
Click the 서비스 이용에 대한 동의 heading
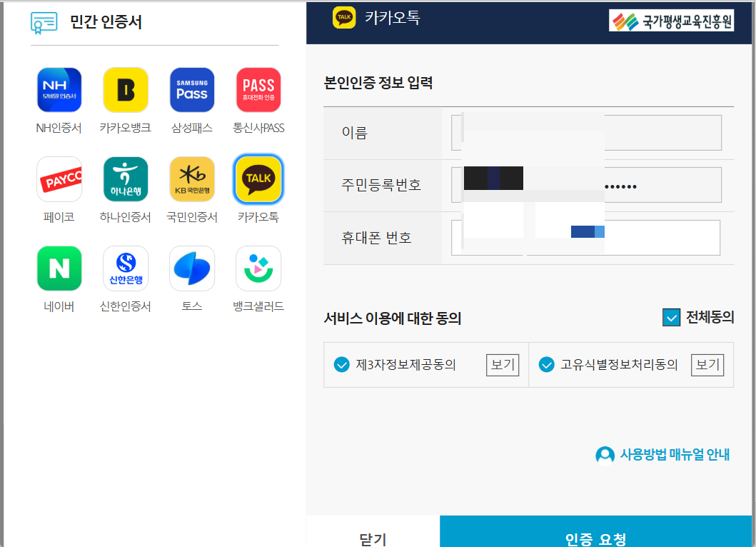(393, 318)
